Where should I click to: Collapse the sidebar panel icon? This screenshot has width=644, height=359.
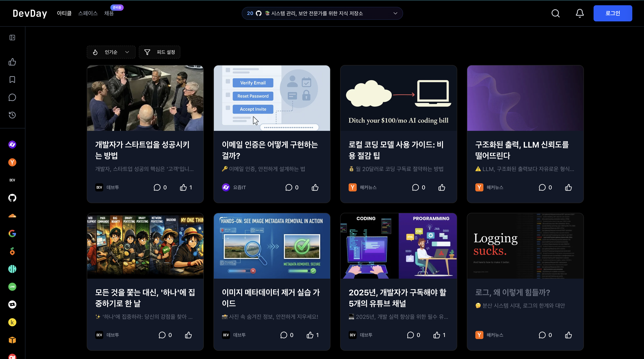point(12,38)
